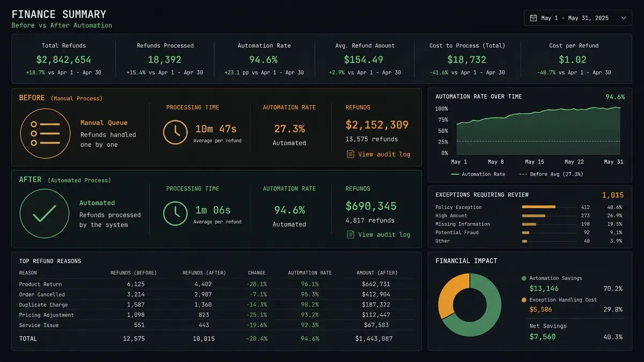Screen dimensions: 644x362
Task: Click the FINANCE SUMMARY title
Action: pos(58,14)
